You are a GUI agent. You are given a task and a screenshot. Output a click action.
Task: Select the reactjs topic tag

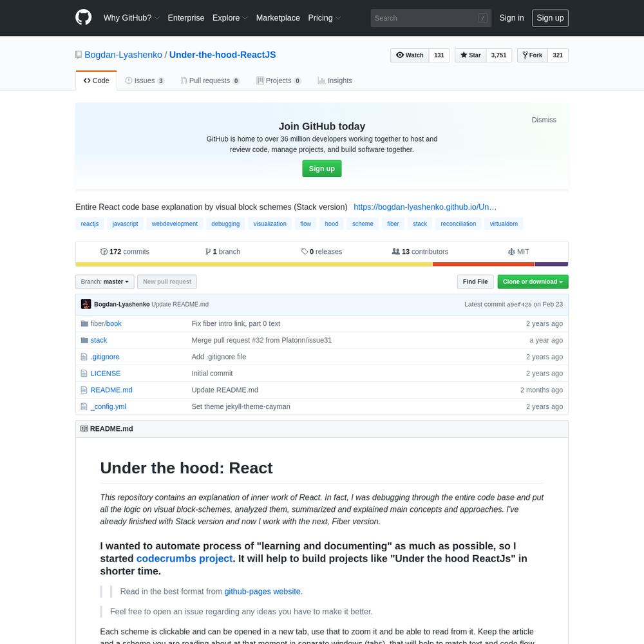[x=90, y=224]
